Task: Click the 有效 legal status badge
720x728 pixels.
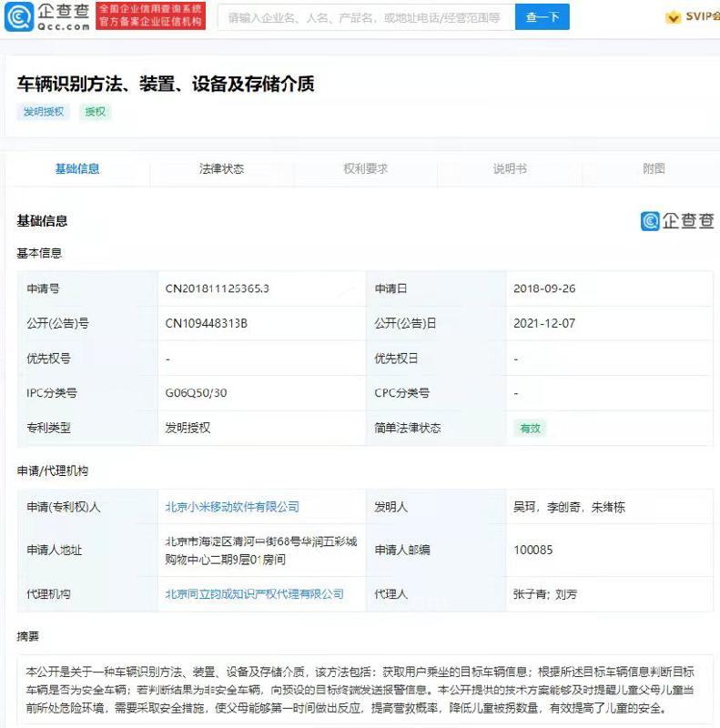Action: tap(529, 428)
